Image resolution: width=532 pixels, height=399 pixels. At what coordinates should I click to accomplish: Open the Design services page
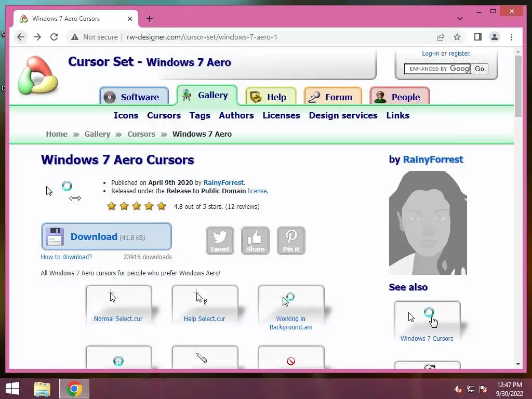[343, 115]
